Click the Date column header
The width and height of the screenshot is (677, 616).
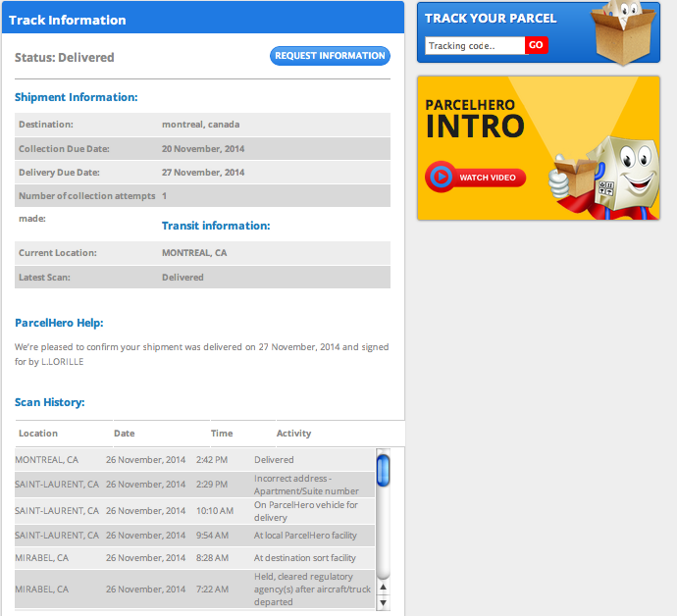coord(125,433)
